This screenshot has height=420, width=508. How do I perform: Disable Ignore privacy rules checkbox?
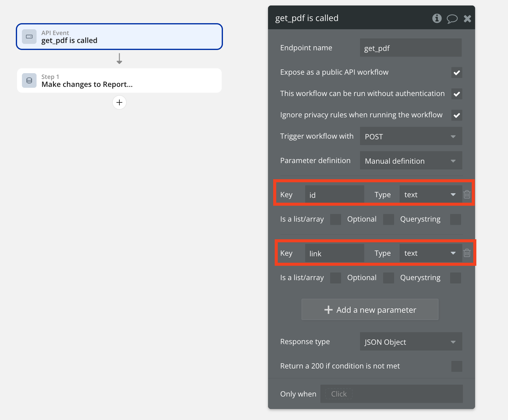coord(457,115)
